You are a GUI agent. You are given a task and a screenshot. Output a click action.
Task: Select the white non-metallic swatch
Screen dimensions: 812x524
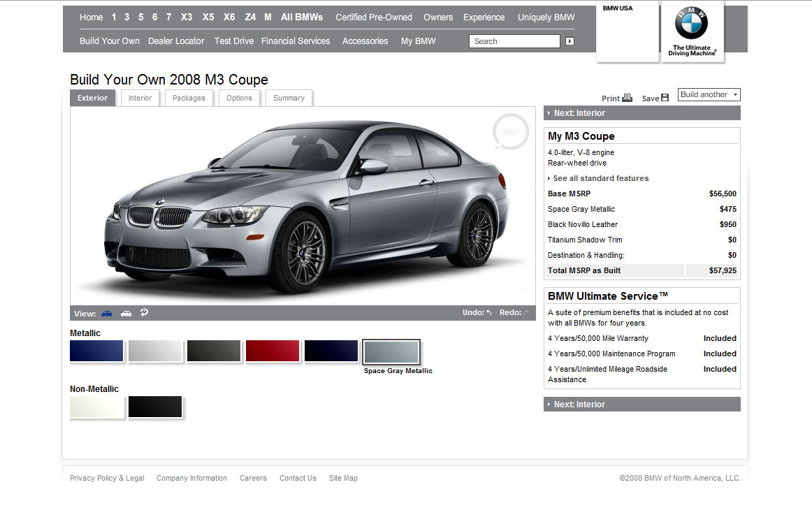click(97, 407)
